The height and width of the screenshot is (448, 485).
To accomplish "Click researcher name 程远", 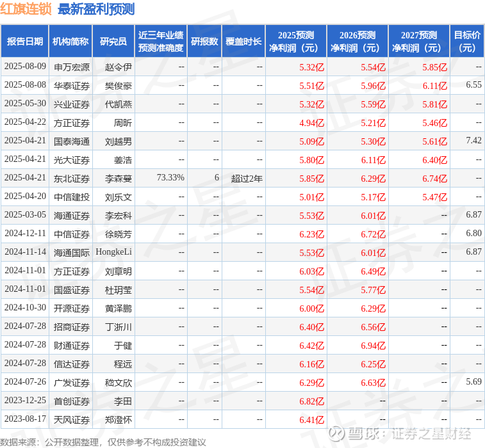I will [123, 364].
